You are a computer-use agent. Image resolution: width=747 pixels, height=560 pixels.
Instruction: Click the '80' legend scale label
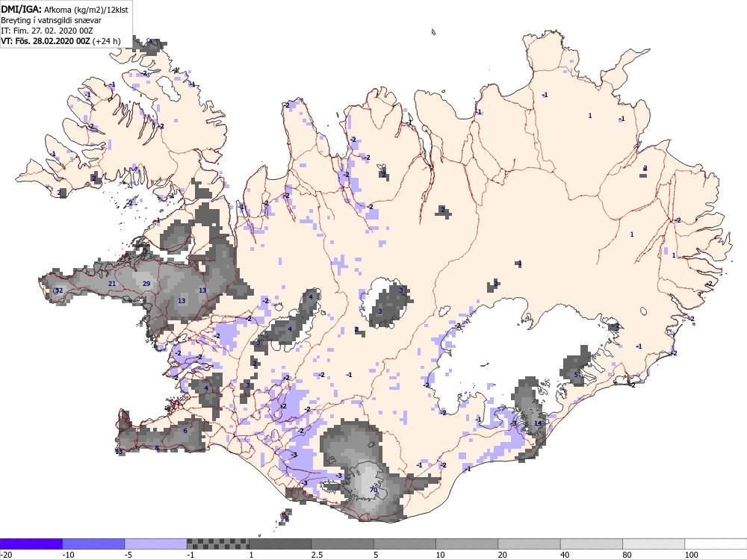coord(627,555)
